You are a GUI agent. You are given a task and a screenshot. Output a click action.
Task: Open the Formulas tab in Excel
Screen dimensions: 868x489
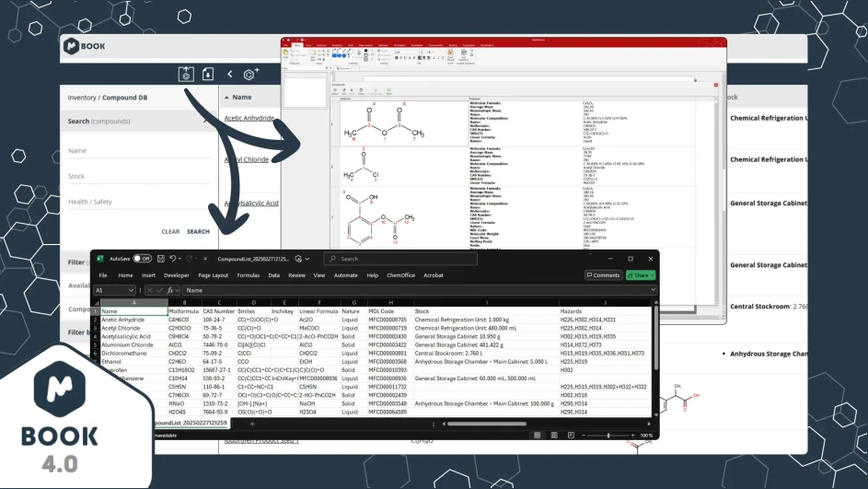pos(248,275)
